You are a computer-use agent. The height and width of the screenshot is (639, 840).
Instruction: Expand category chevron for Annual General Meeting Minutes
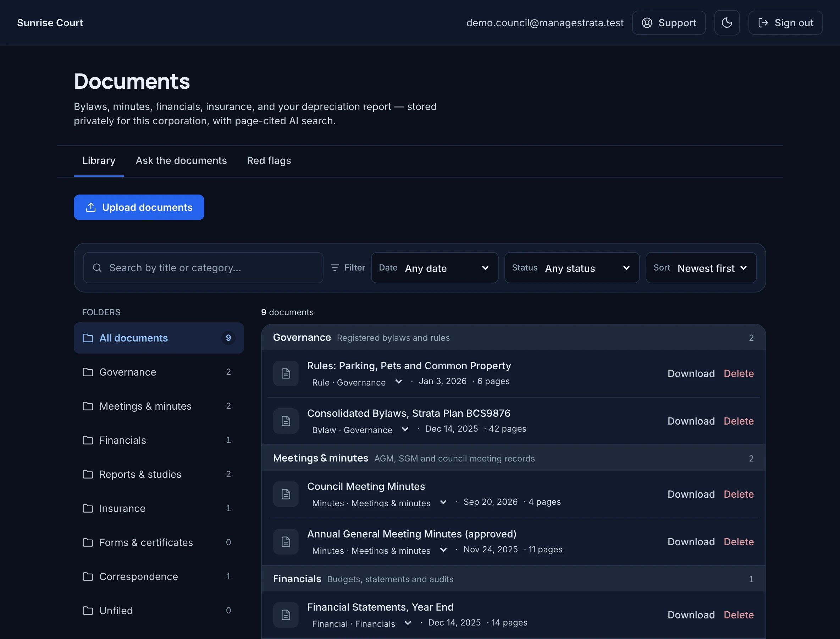tap(443, 550)
